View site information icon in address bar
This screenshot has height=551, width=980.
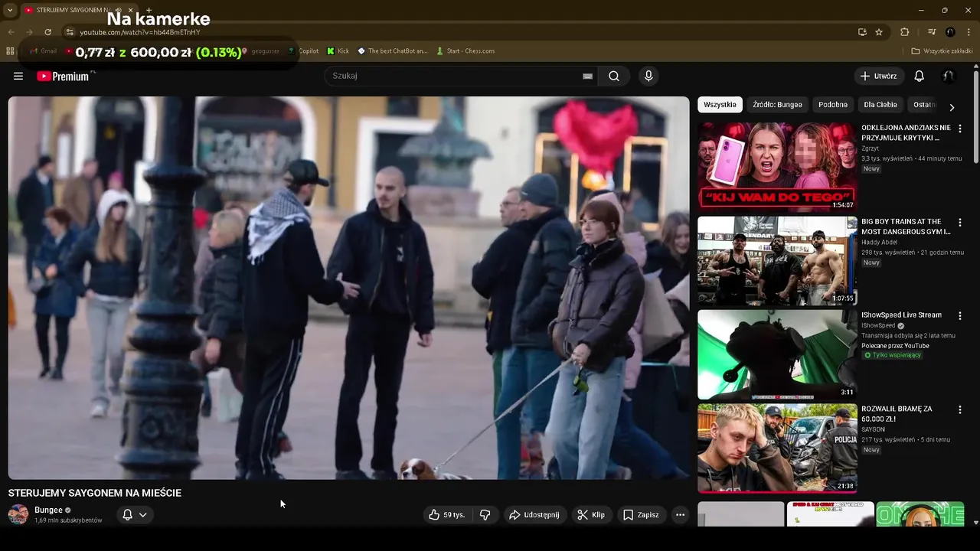coord(69,32)
